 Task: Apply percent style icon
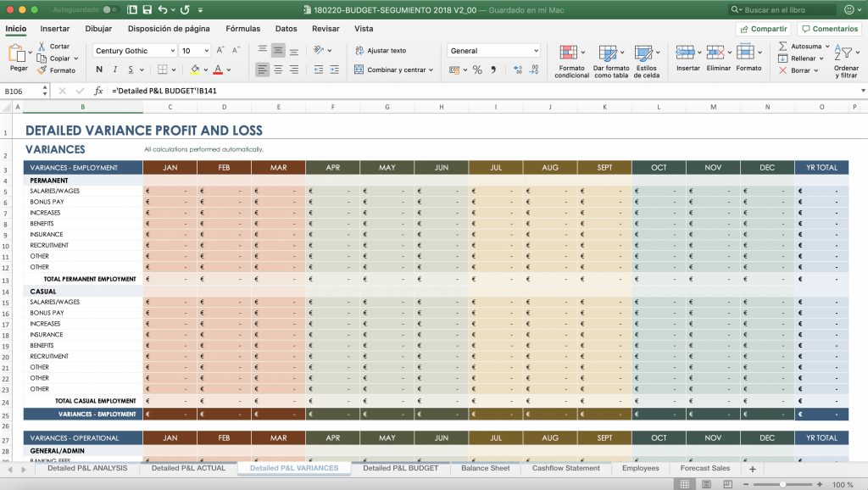point(477,70)
